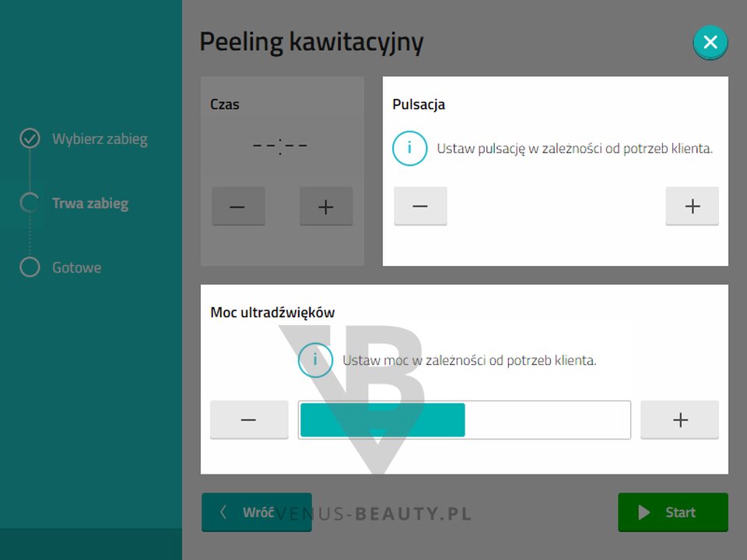747x560 pixels.
Task: Click the Start play triangle icon
Action: pos(644,513)
